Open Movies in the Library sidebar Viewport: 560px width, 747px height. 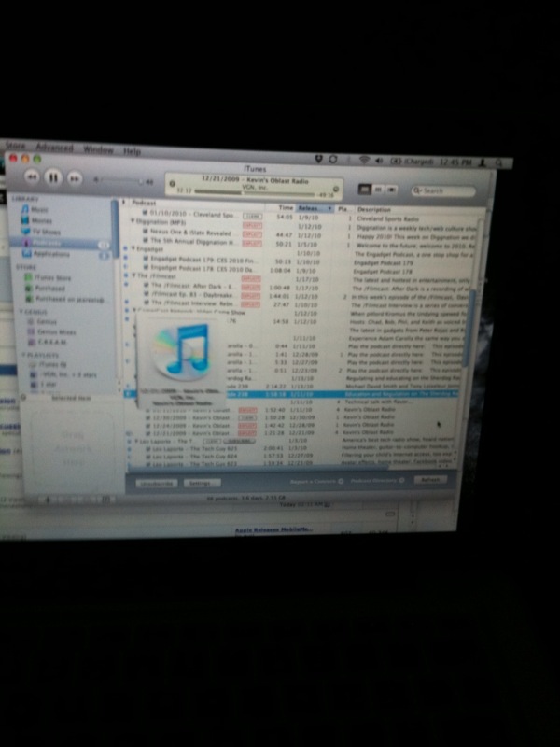pos(36,220)
